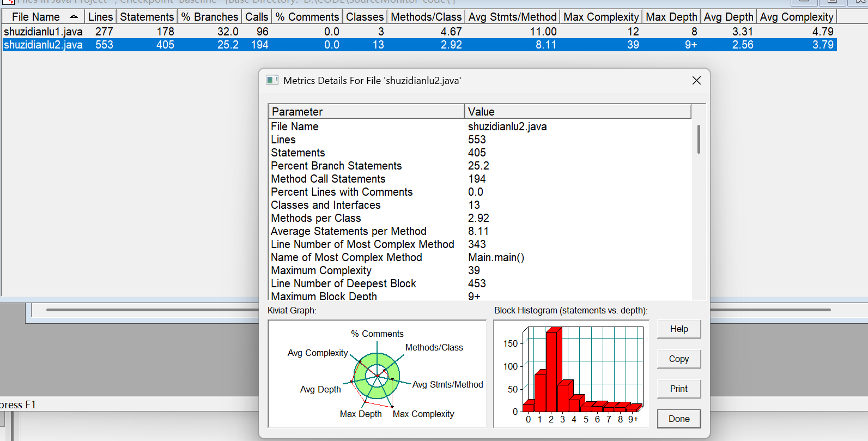Click Done to dismiss the dialog
The height and width of the screenshot is (441, 868).
pyautogui.click(x=679, y=419)
